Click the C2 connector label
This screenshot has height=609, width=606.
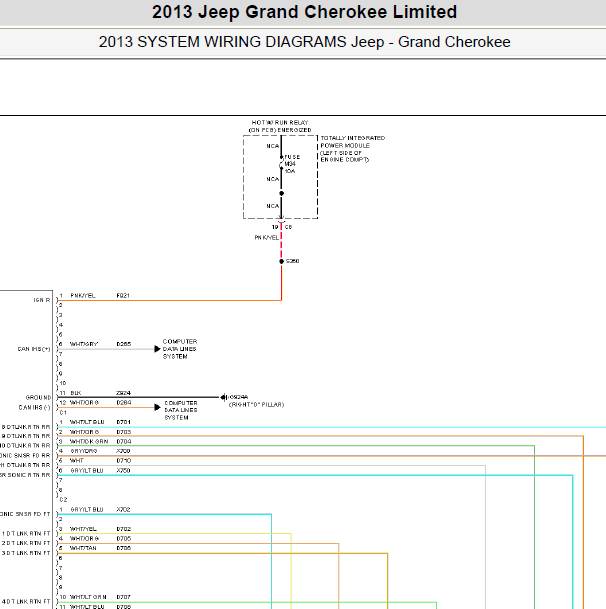pyautogui.click(x=63, y=500)
